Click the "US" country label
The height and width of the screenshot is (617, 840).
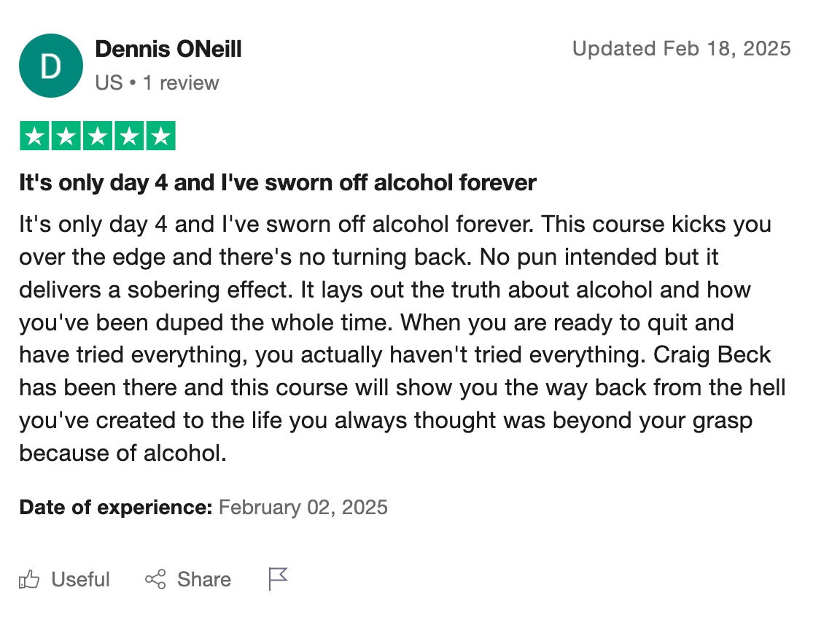(x=109, y=83)
